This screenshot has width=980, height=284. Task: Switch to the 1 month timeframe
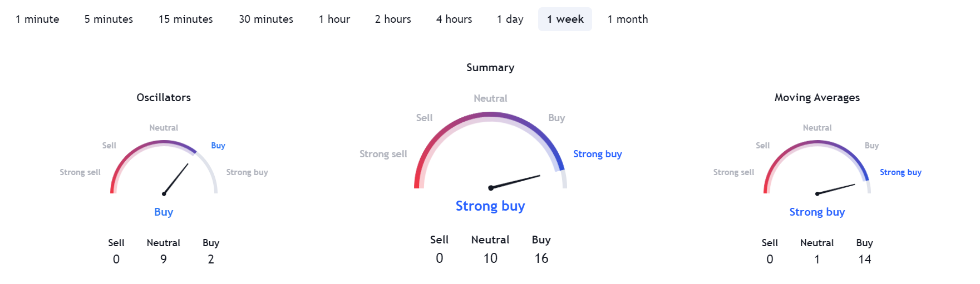pyautogui.click(x=628, y=19)
